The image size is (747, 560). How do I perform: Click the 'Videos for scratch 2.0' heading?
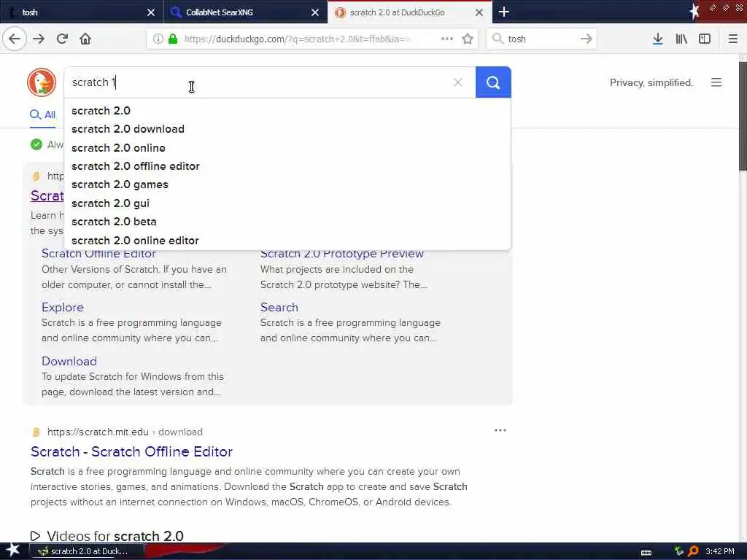point(115,536)
